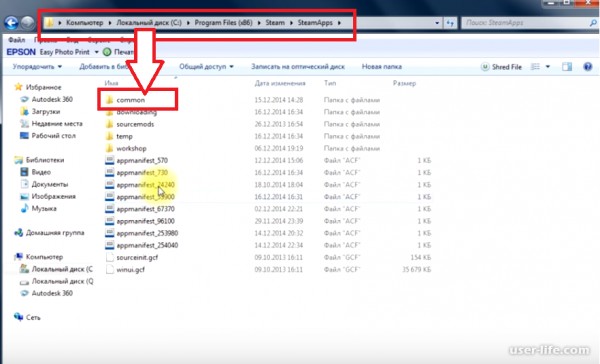Sort by the Дата изменения column header
The width and height of the screenshot is (600, 364).
coord(280,83)
